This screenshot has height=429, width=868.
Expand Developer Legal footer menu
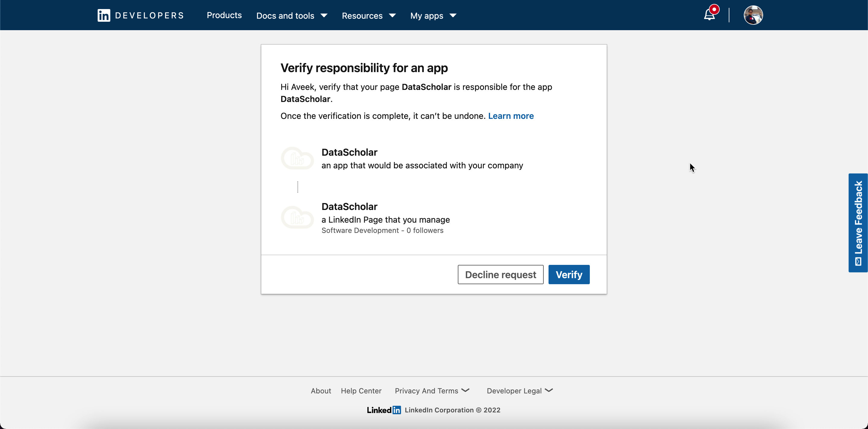pos(520,391)
